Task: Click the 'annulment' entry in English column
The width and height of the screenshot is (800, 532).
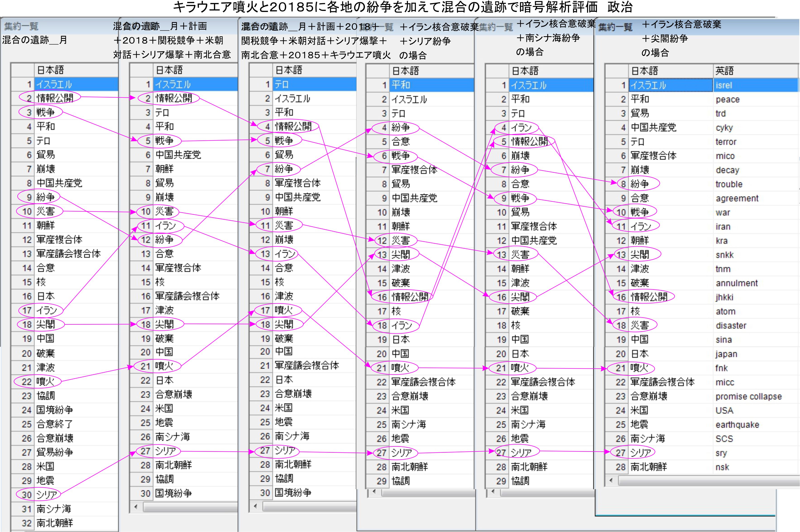Action: coord(736,283)
